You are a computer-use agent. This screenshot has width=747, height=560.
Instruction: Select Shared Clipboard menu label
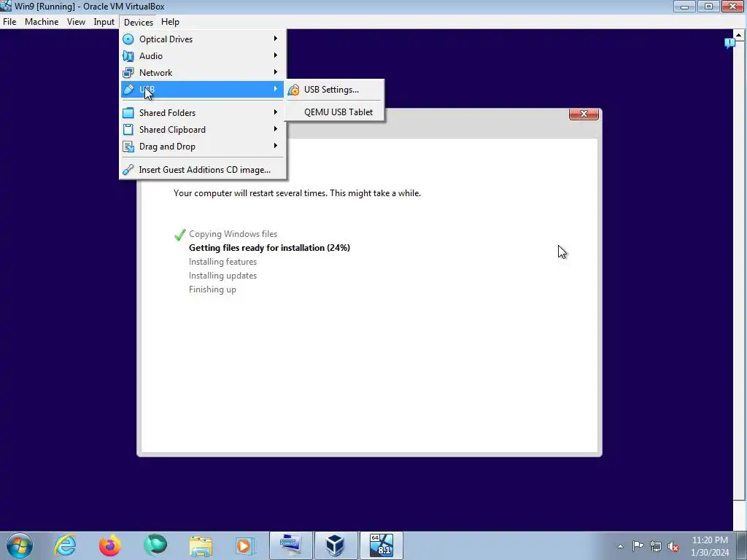click(172, 130)
